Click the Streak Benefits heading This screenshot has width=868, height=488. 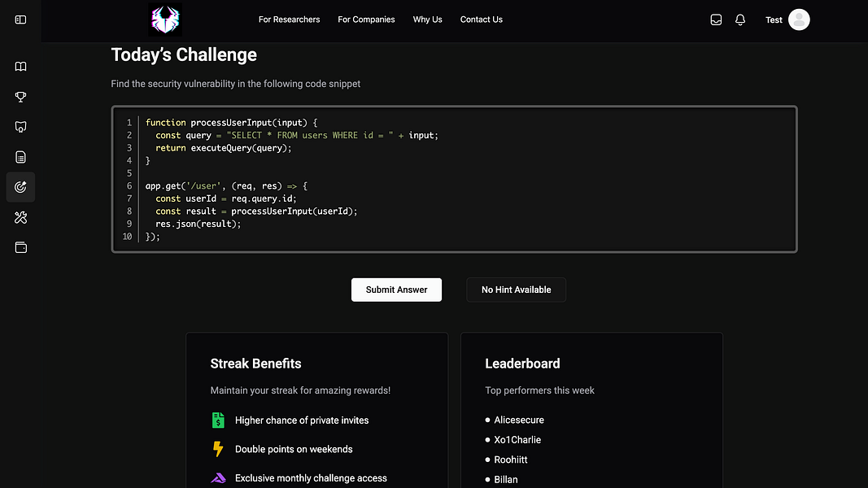pos(255,364)
